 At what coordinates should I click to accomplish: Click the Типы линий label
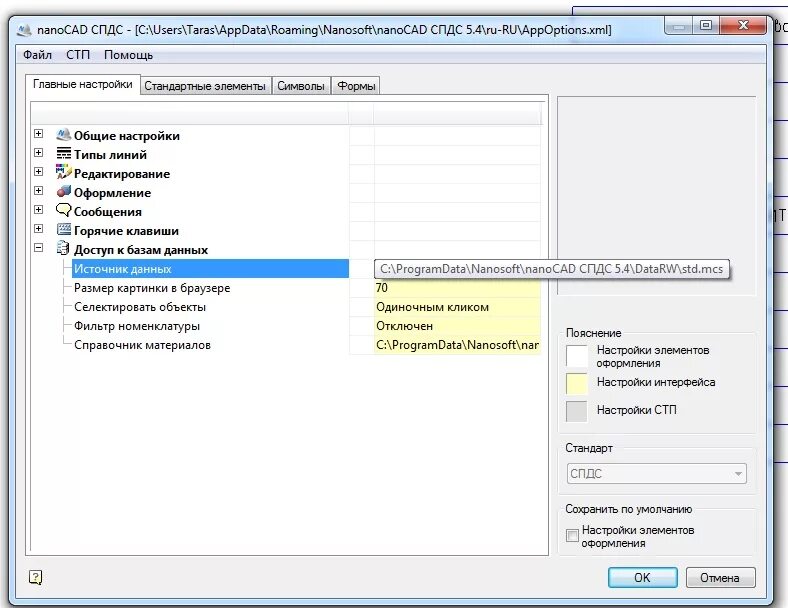tap(110, 155)
